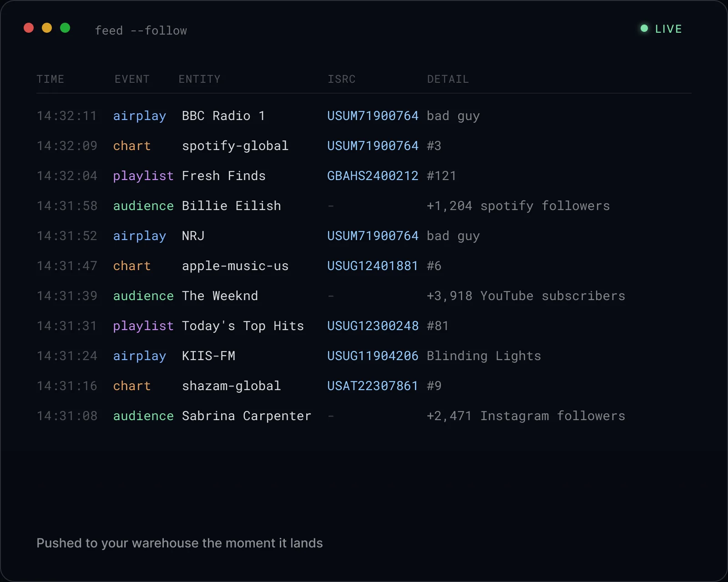This screenshot has height=582, width=728.
Task: Click the TIME column header
Action: coord(51,79)
